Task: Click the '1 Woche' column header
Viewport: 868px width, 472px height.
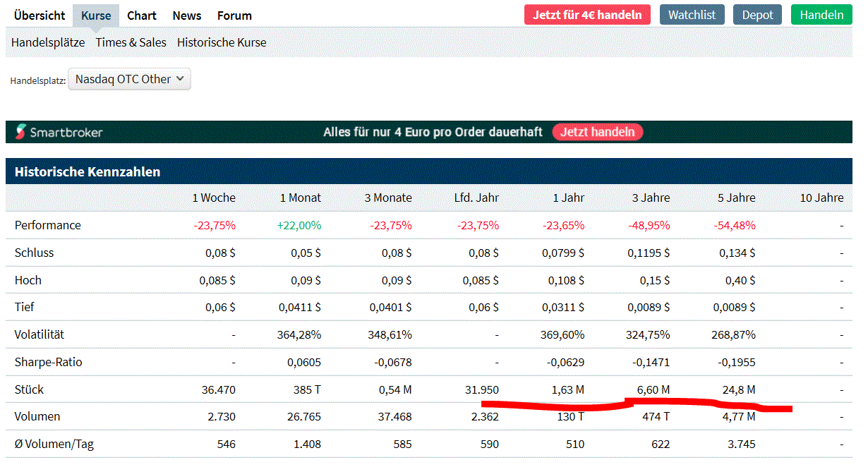Action: pos(214,198)
